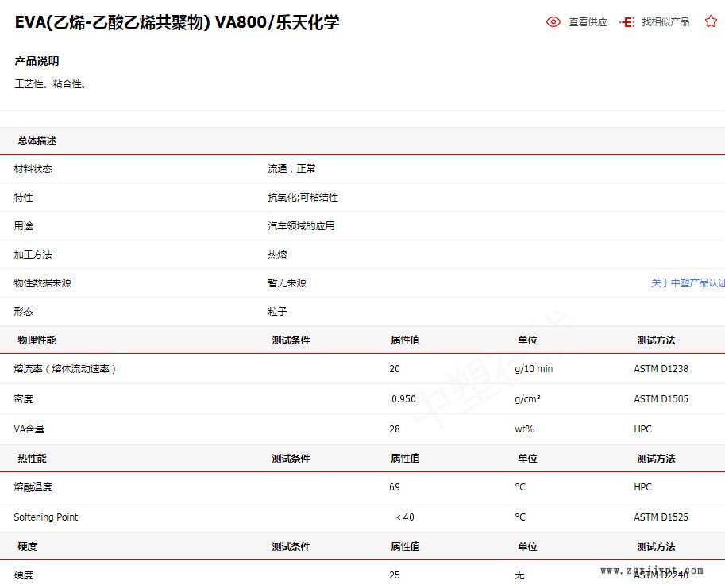This screenshot has height=588, width=725.
Task: Click the eye icon beside 查看供应
Action: (x=553, y=22)
